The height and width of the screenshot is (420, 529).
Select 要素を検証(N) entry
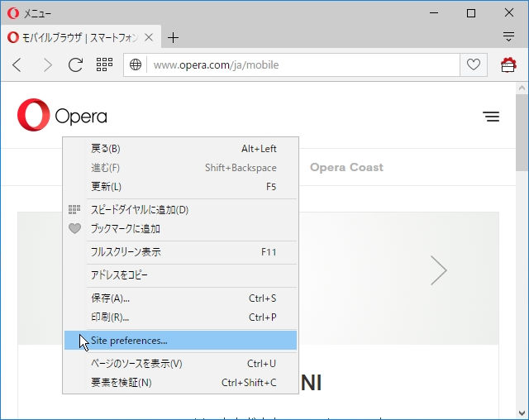point(180,383)
